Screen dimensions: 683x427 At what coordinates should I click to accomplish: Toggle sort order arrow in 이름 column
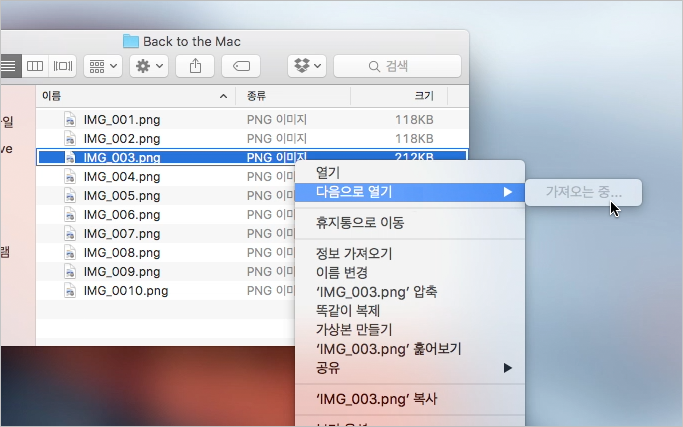click(223, 96)
